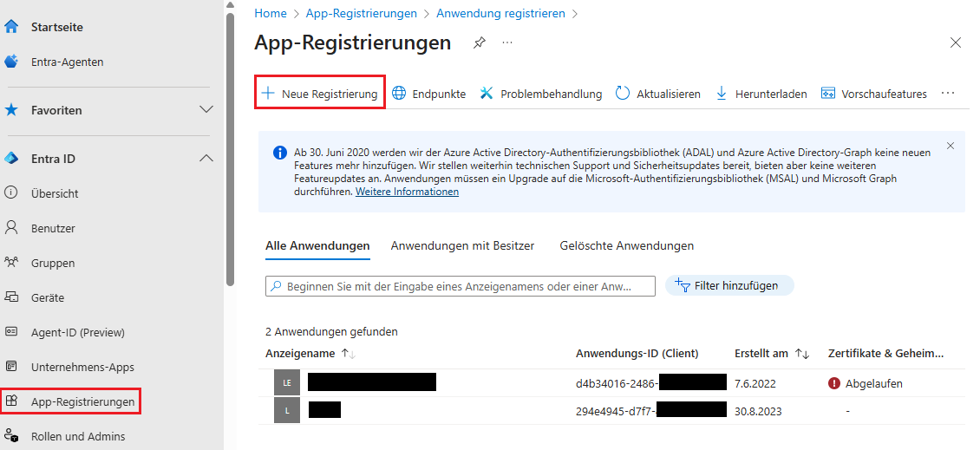Refresh the list with Aktualisieren icon

623,94
